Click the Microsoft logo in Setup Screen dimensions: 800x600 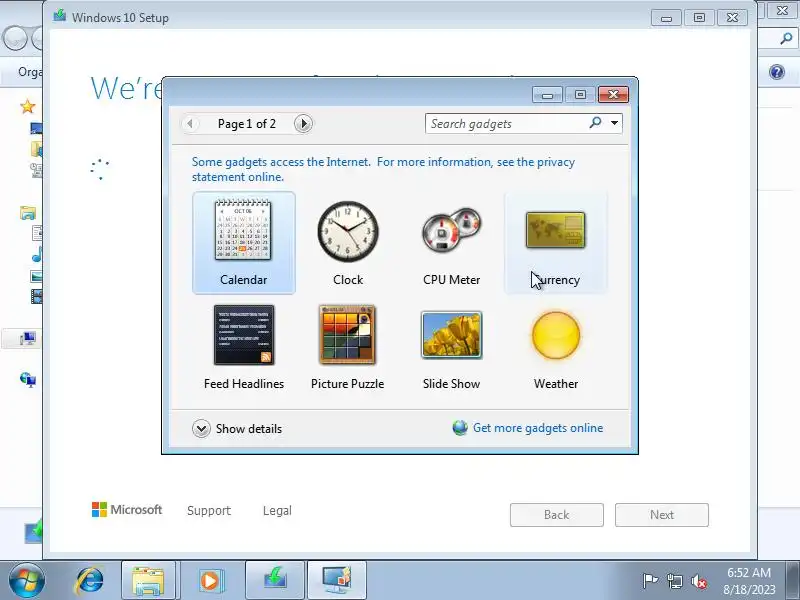point(127,509)
